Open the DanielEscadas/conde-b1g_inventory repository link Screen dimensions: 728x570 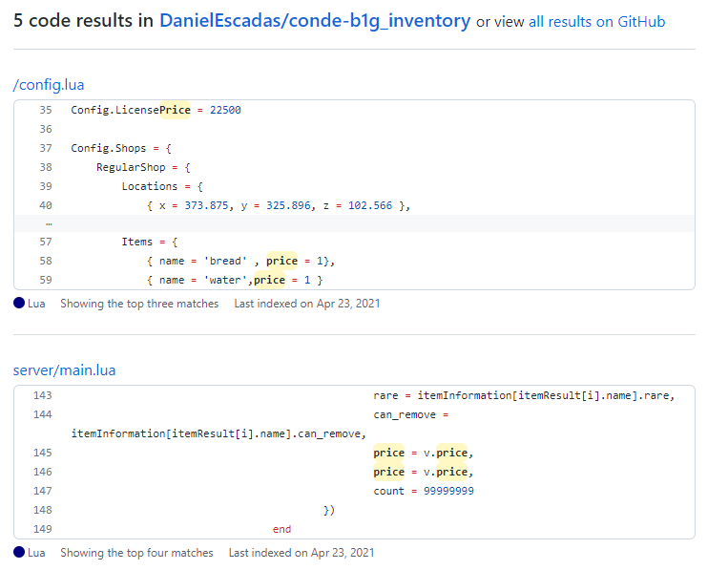tap(315, 21)
